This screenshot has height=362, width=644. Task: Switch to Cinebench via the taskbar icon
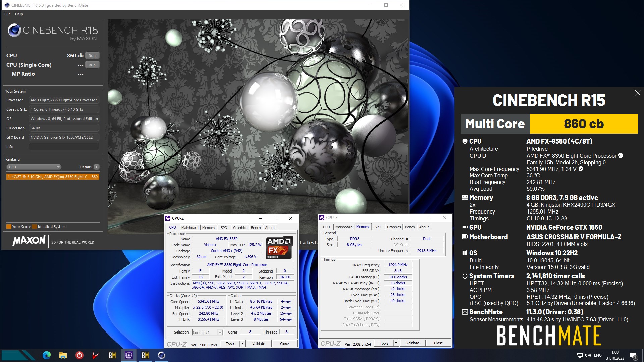pyautogui.click(x=162, y=355)
